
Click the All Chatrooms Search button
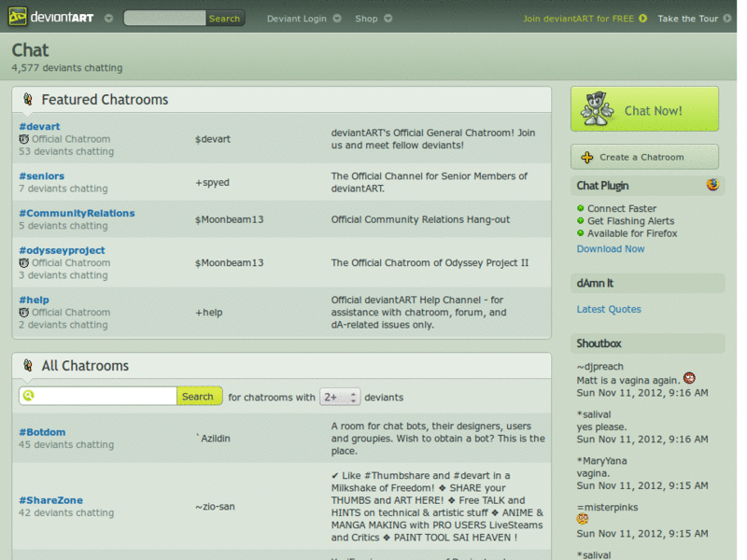[x=199, y=396]
